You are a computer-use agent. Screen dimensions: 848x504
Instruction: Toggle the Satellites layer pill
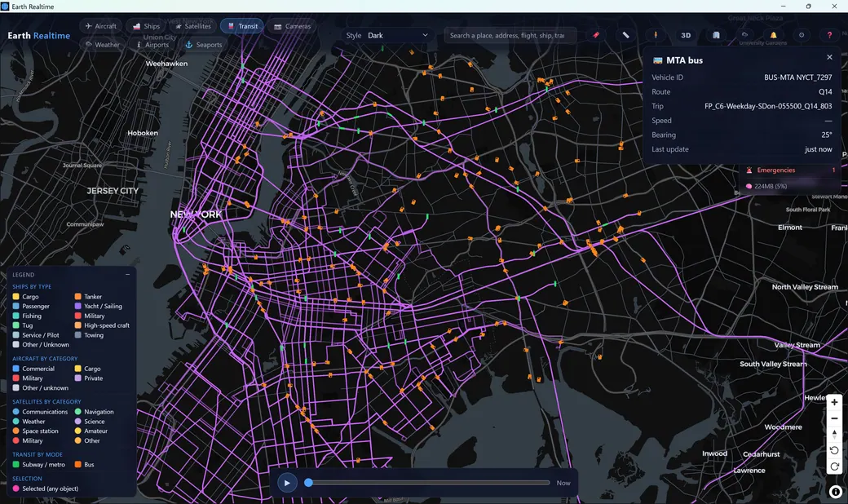pos(192,26)
